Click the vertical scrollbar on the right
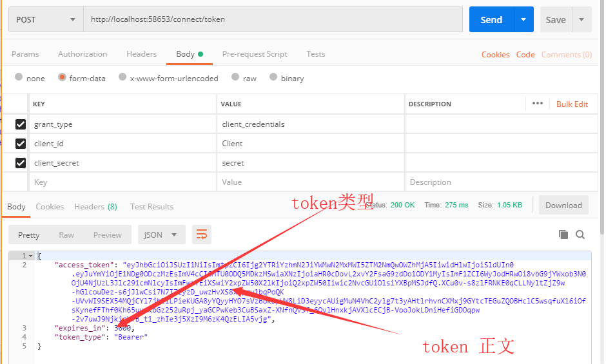The width and height of the screenshot is (606, 364). coord(601,116)
